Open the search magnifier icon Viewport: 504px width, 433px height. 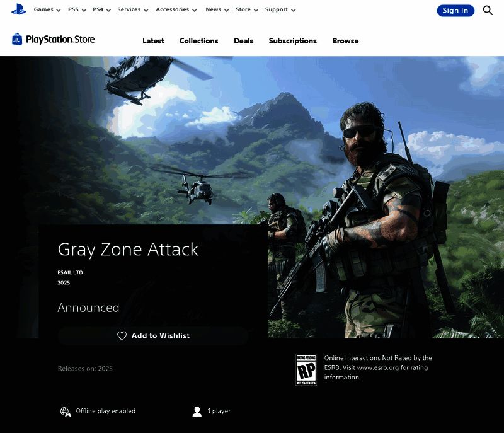[488, 10]
